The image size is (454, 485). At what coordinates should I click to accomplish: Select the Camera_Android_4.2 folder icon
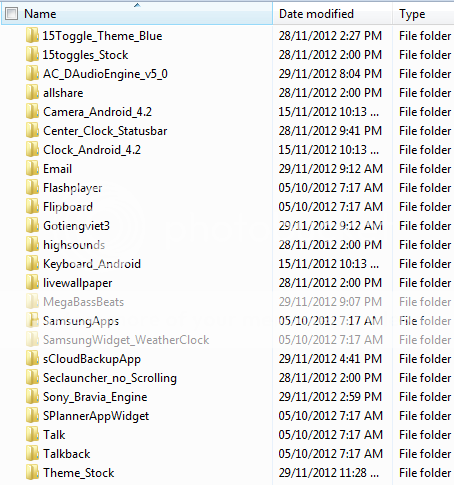(32, 112)
